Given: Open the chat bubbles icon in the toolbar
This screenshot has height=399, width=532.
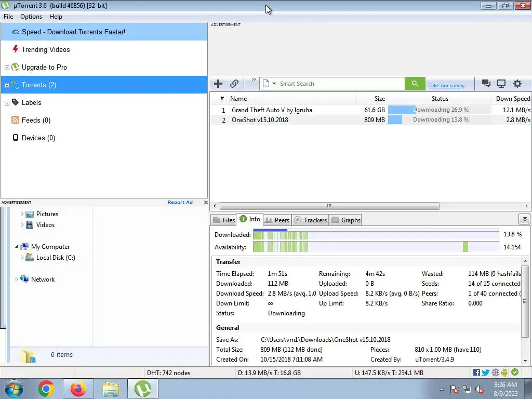Looking at the screenshot, I should tap(486, 84).
